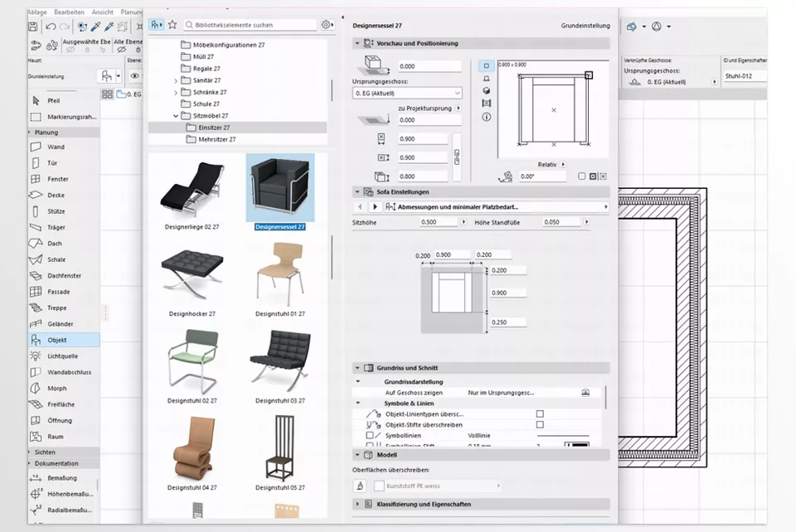Expand the Schränke 27 folder

pos(176,92)
